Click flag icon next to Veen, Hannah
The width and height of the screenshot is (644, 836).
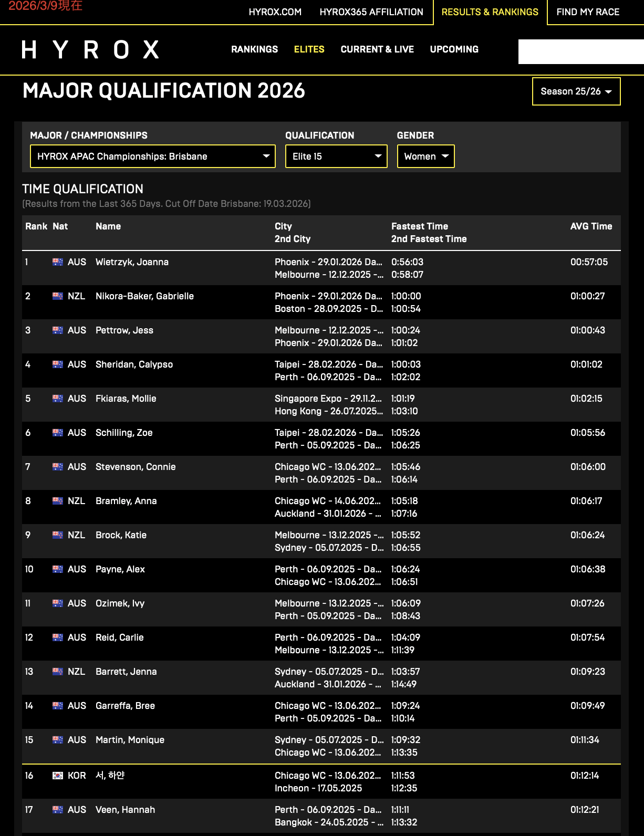pos(58,810)
